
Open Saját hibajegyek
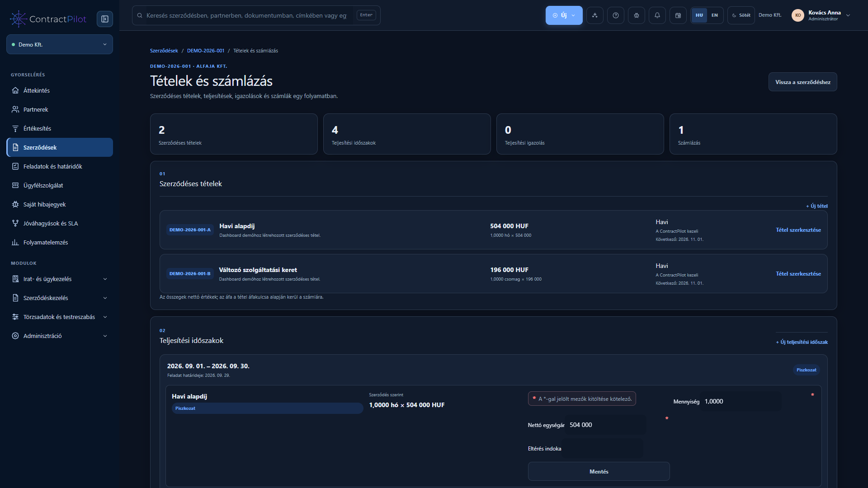60,204
